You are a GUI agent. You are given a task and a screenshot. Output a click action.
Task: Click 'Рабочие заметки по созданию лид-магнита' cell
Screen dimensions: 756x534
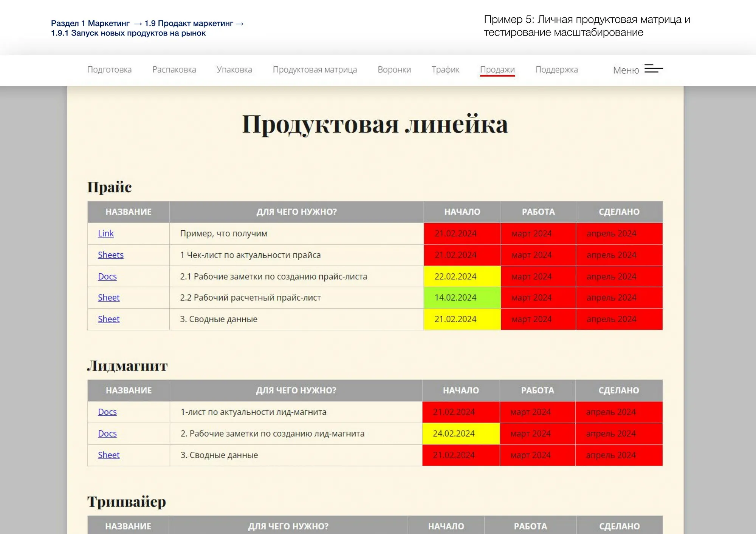pyautogui.click(x=296, y=434)
